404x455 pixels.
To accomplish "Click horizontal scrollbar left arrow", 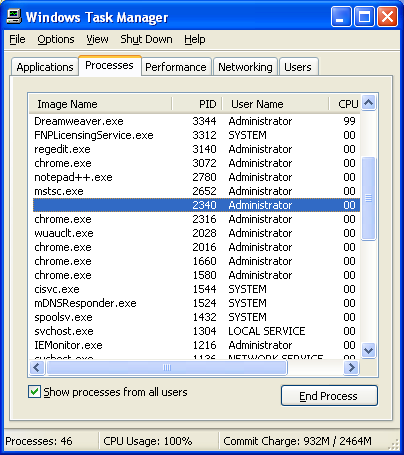I will point(37,368).
